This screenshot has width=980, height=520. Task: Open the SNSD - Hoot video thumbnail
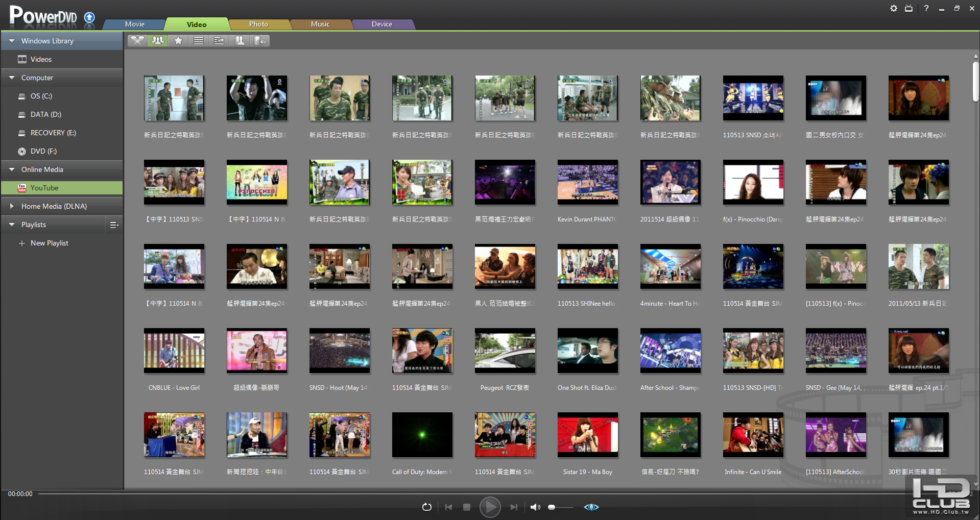339,351
